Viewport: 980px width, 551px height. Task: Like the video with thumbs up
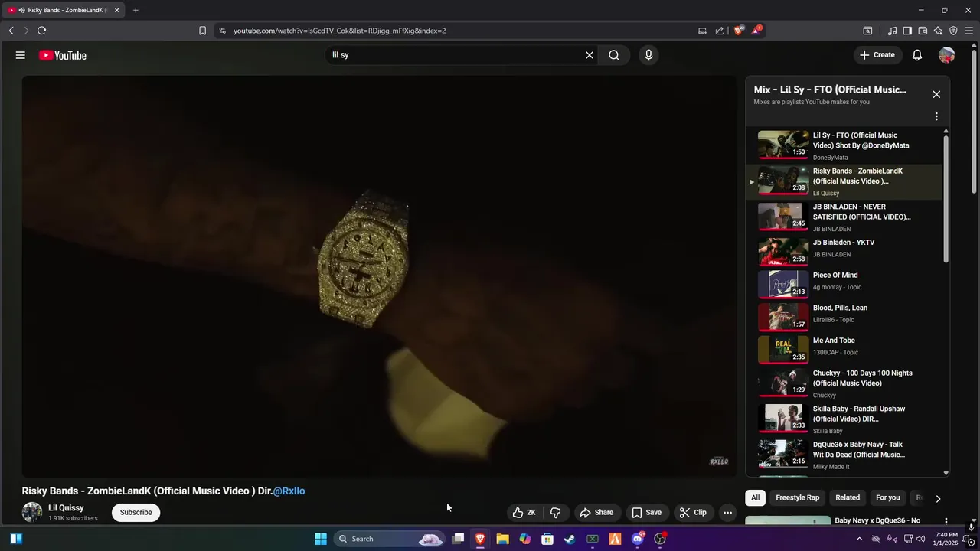tap(524, 513)
